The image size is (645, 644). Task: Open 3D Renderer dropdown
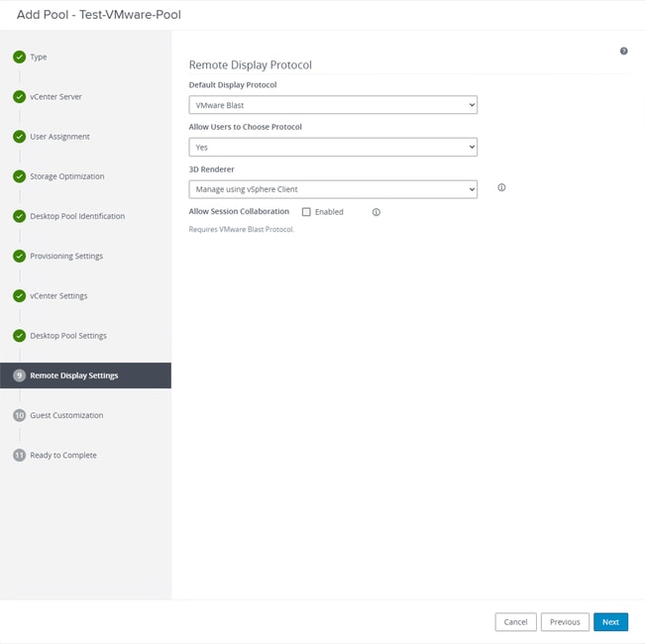coord(333,189)
